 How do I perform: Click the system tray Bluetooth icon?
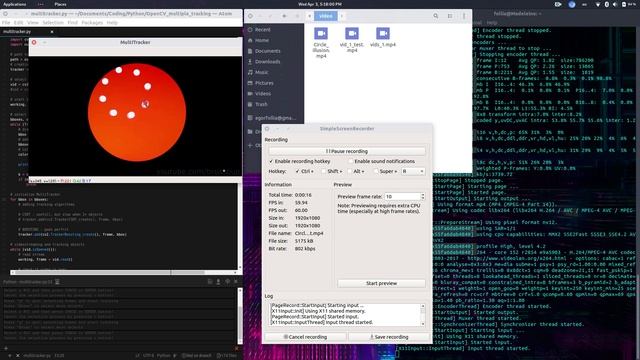pos(607,4)
